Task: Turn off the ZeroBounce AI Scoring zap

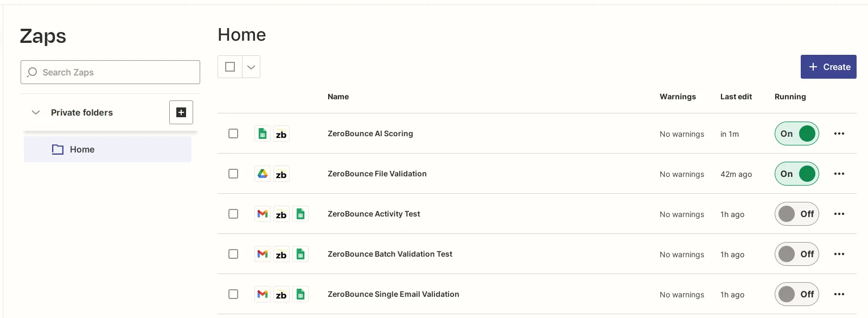Action: [796, 133]
